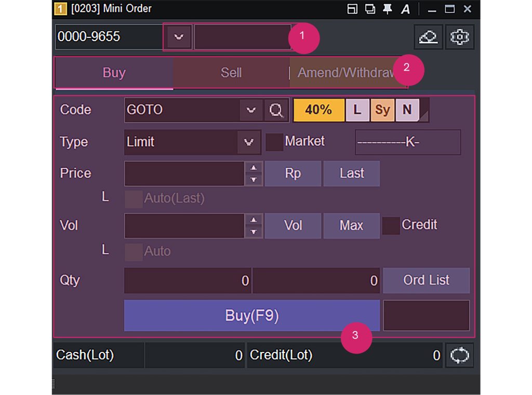
Task: Click the Rp button
Action: pyautogui.click(x=293, y=174)
